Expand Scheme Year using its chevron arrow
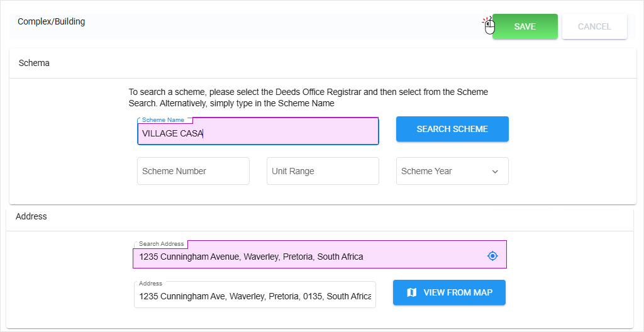 point(495,172)
